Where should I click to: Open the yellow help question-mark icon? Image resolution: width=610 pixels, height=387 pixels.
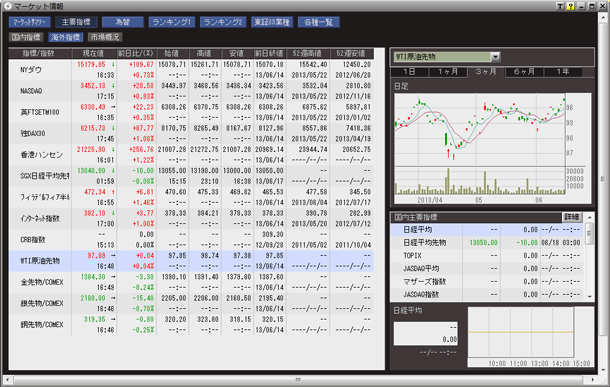click(570, 6)
